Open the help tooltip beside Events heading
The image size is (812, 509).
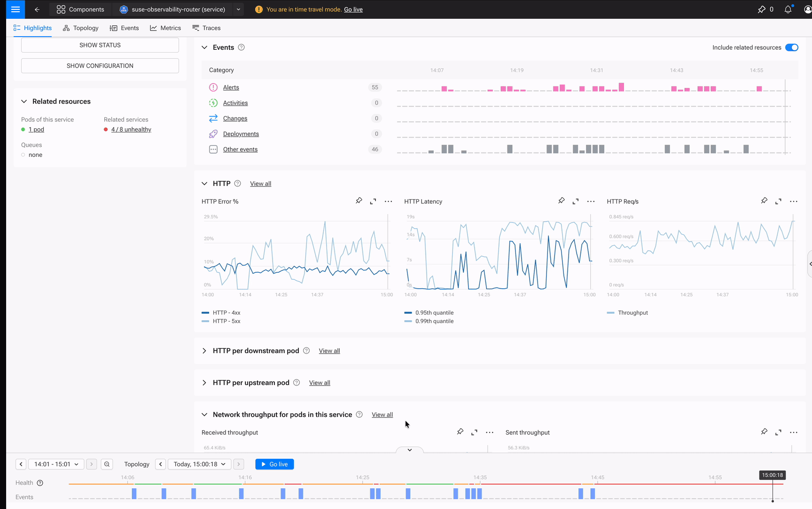pyautogui.click(x=241, y=47)
